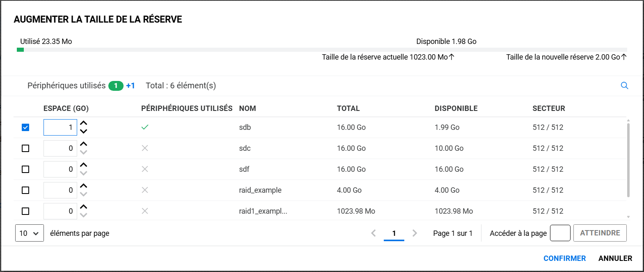Screen dimensions: 644x272
Task: Increase sdc space with up arrow
Action: 83,144
